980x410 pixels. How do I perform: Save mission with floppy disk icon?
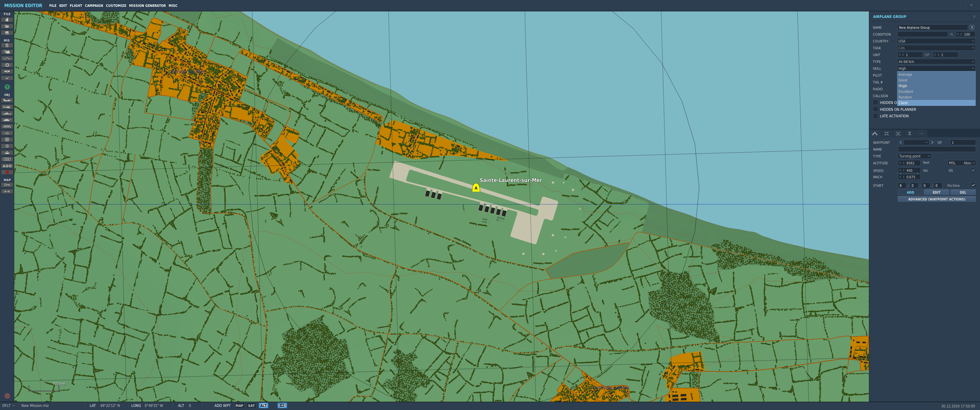[x=7, y=33]
